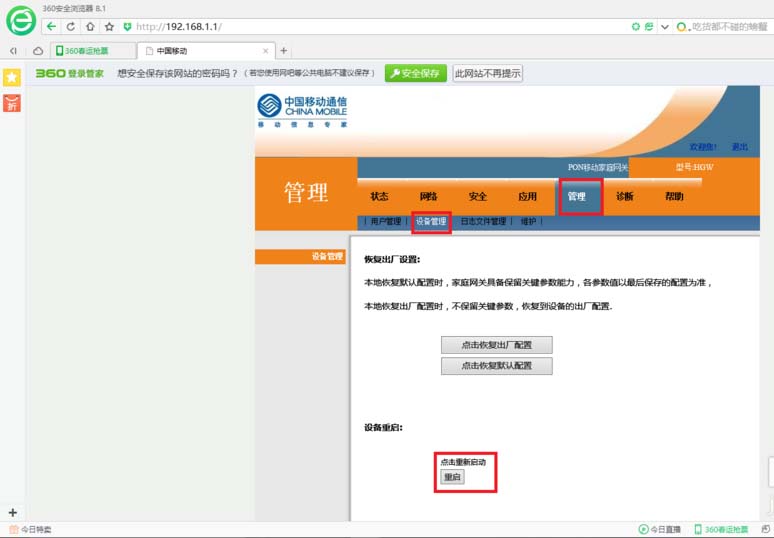Click 点击恢复默认配置 button
The image size is (774, 538).
point(497,366)
